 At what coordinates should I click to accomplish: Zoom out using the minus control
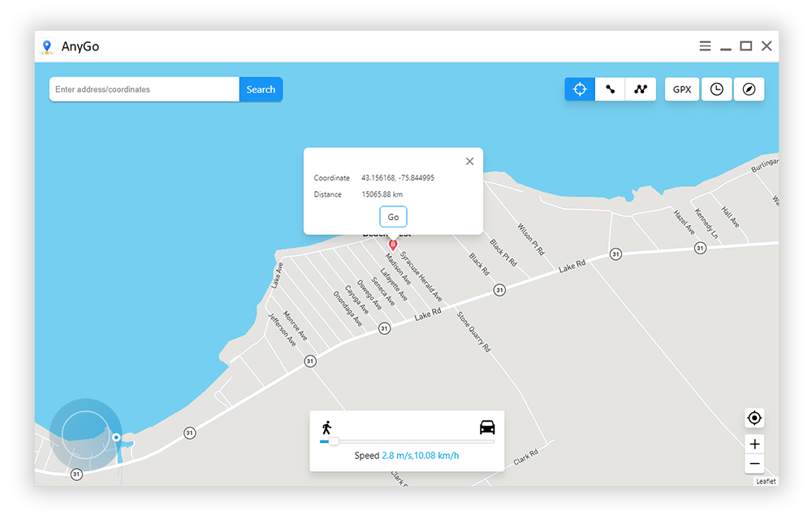tap(754, 464)
